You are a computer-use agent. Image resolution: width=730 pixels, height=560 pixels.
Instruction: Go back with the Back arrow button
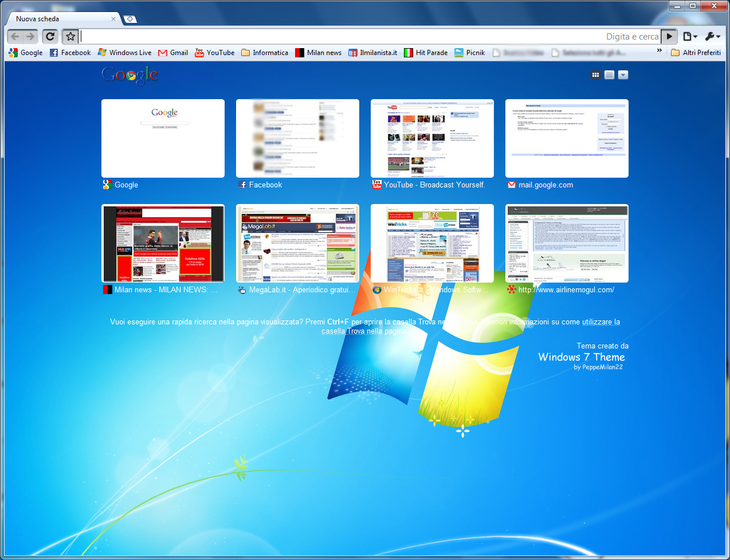tap(15, 37)
